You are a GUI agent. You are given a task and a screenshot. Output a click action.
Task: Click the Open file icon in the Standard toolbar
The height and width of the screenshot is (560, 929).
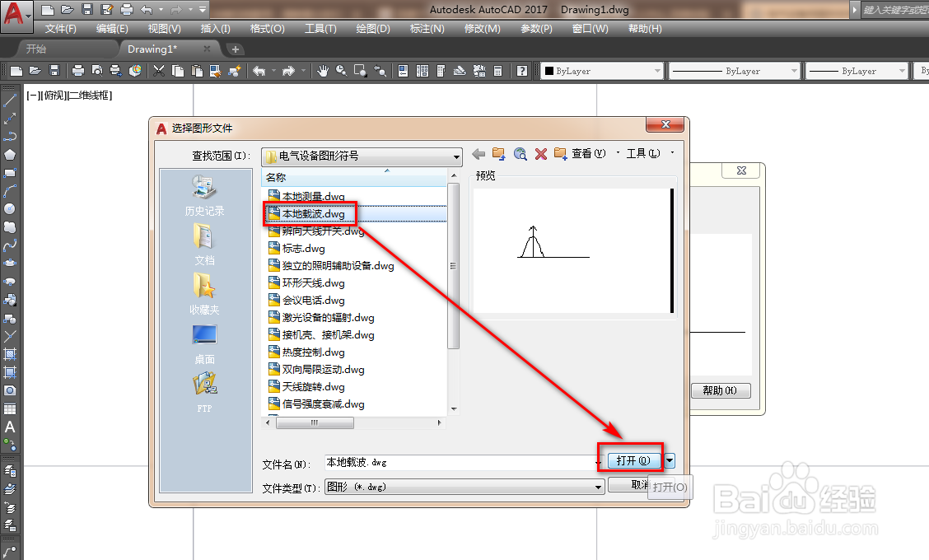coord(35,71)
